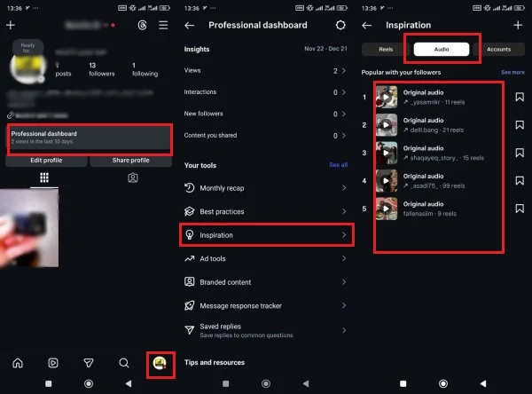Switch to Accounts tab in Inspiration
The width and height of the screenshot is (532, 394).
click(x=498, y=50)
